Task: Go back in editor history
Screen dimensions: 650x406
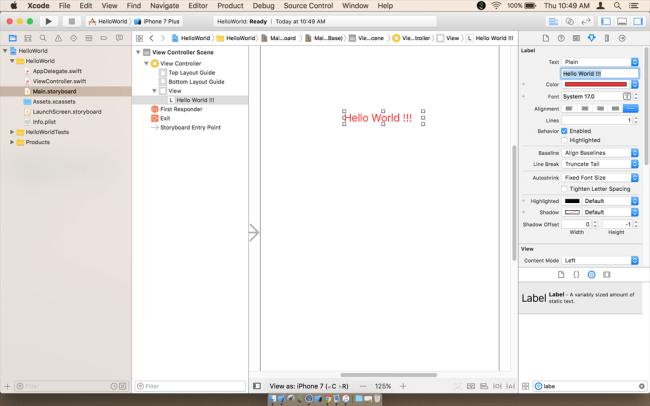Action: pos(151,38)
